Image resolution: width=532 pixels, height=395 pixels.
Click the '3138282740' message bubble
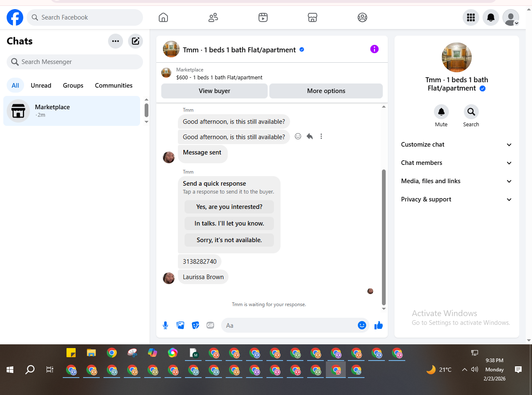point(199,262)
